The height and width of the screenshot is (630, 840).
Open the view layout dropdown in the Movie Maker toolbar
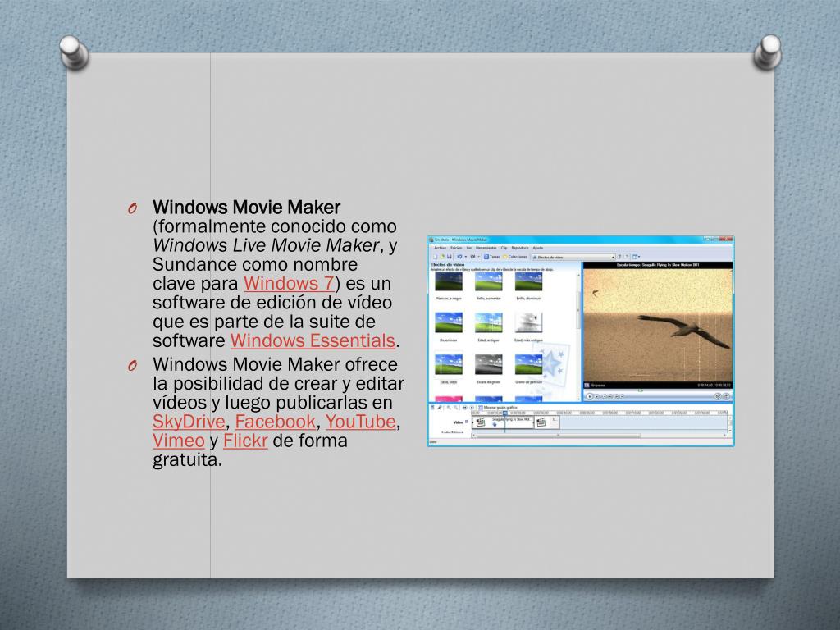pyautogui.click(x=636, y=257)
